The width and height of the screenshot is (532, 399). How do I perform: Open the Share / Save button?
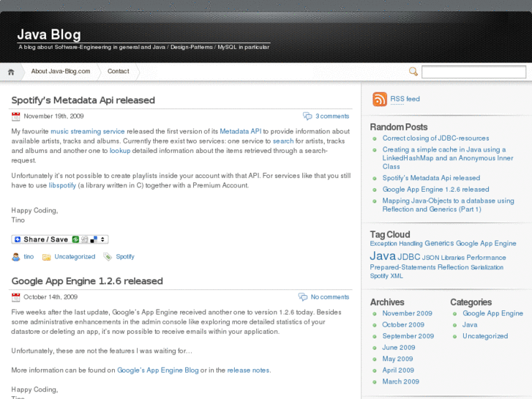(x=60, y=239)
